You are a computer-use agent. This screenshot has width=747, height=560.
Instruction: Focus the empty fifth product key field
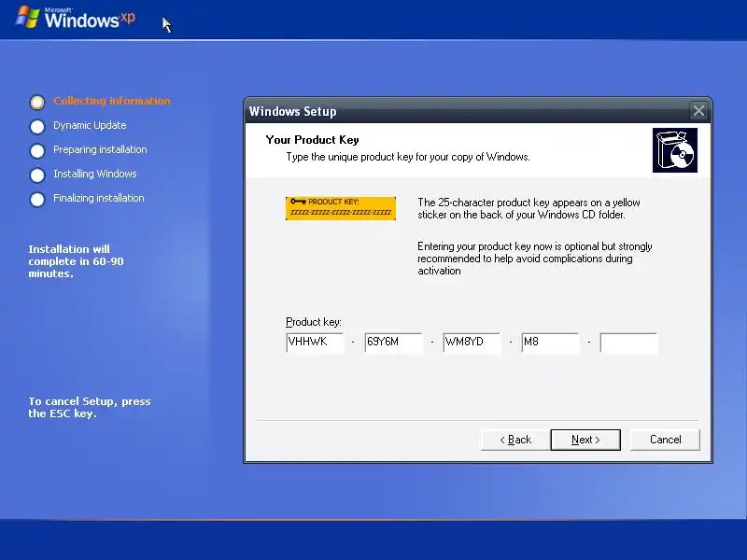[628, 342]
